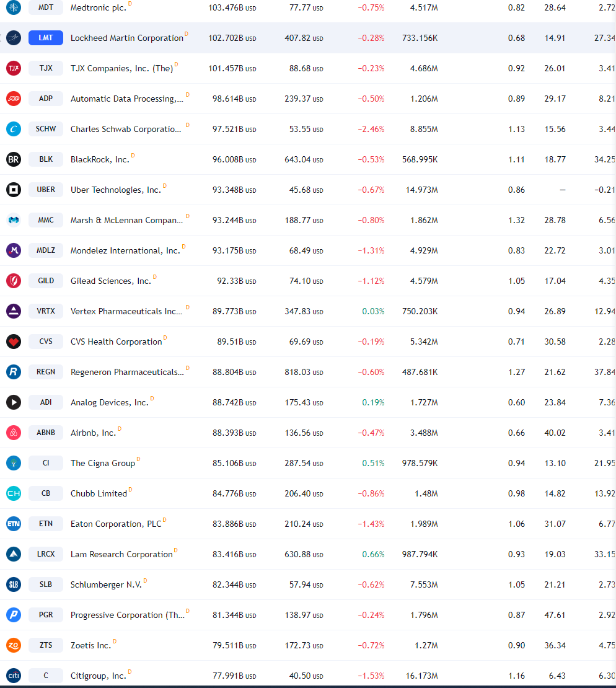Viewport: 616px width, 688px height.
Task: Click the Lockheed Martin logo icon
Action: 14,38
